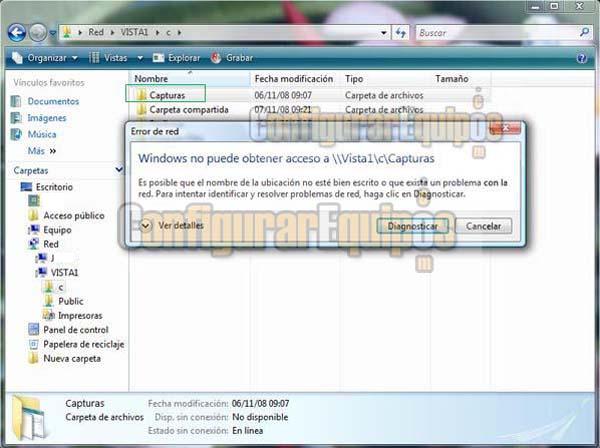This screenshot has width=600, height=448.
Task: Expand the Vistas dropdown arrow
Action: tap(140, 58)
